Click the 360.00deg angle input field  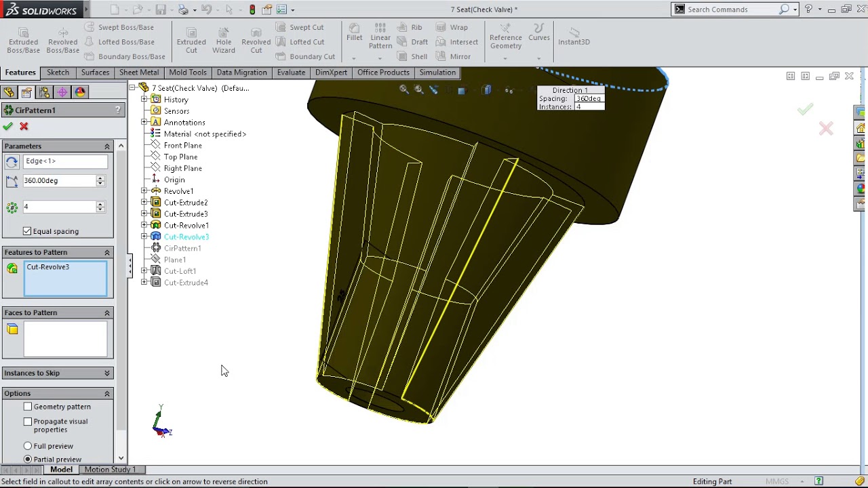[x=59, y=181]
